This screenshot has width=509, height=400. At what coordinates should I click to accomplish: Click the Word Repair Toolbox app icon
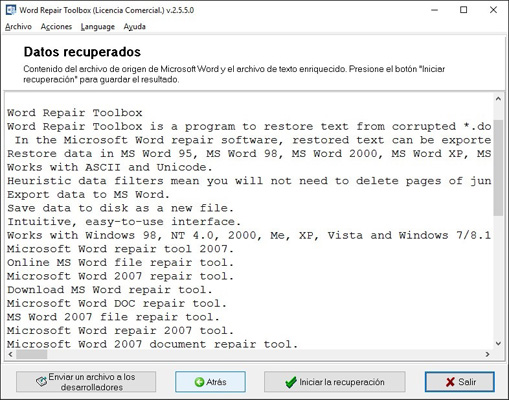(11, 10)
